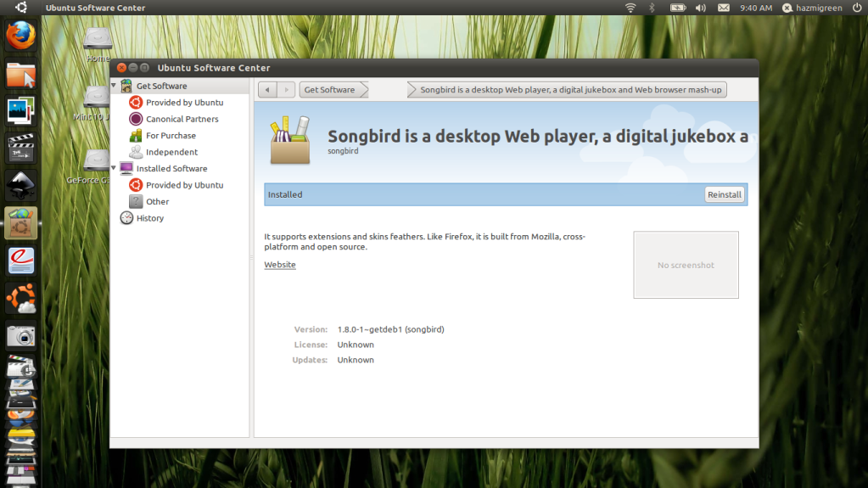868x488 pixels.
Task: Go forward with the right arrow button
Action: tap(286, 90)
